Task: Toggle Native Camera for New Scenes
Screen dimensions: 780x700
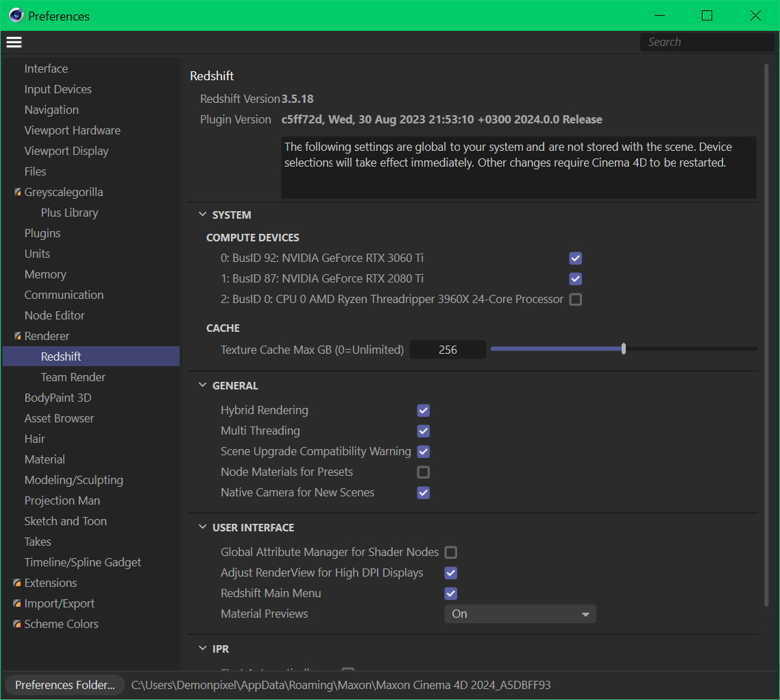Action: click(424, 492)
